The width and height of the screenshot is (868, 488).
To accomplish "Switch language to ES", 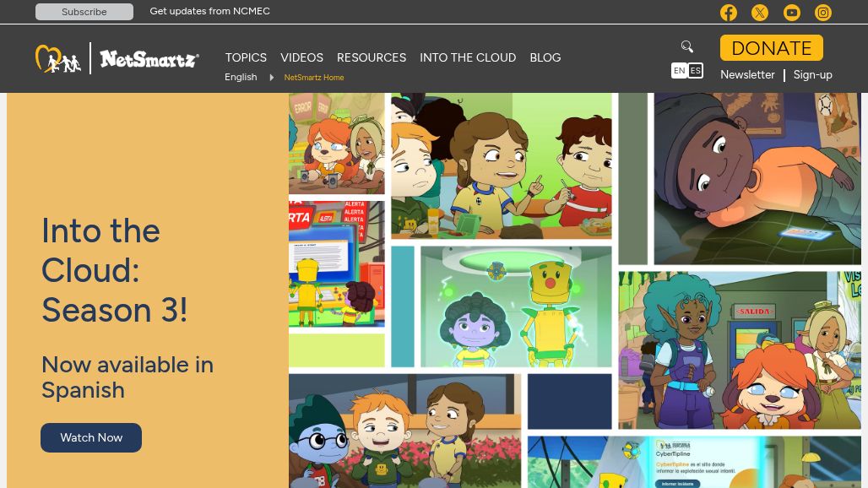I will [695, 70].
